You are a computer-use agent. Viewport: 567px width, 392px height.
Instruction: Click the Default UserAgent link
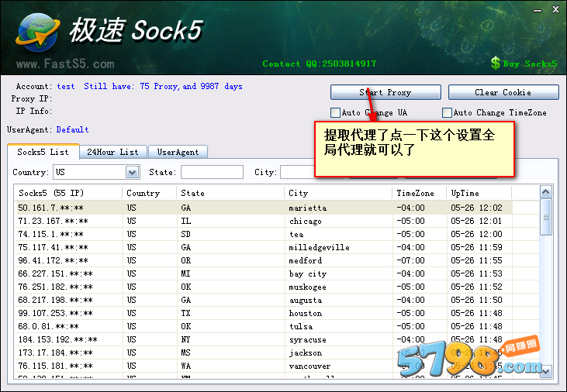tap(72, 129)
